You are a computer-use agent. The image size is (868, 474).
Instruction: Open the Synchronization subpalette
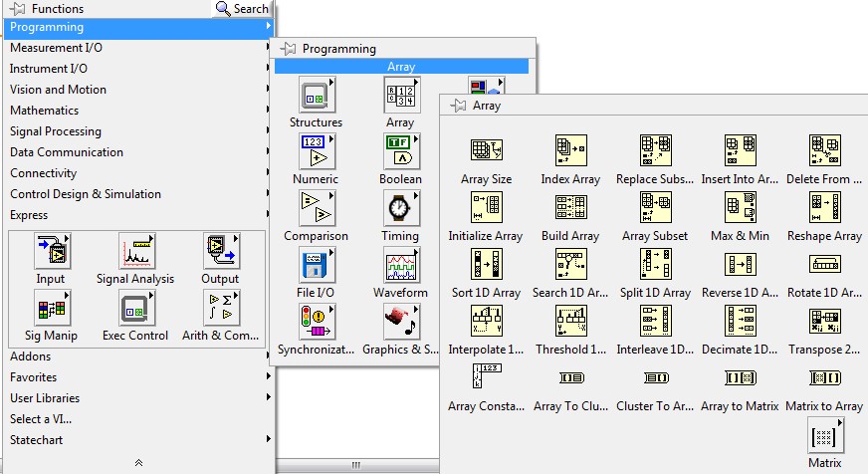point(317,322)
